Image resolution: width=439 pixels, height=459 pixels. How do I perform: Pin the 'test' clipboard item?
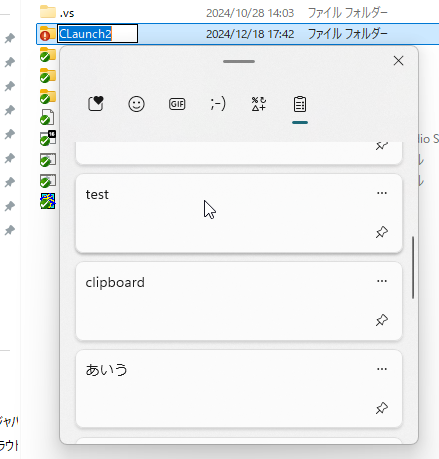382,232
